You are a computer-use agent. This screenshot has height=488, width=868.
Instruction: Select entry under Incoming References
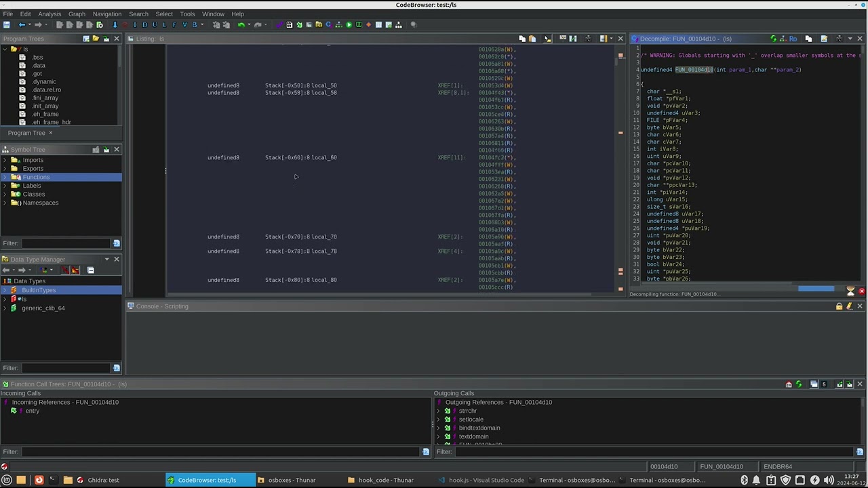(x=32, y=411)
